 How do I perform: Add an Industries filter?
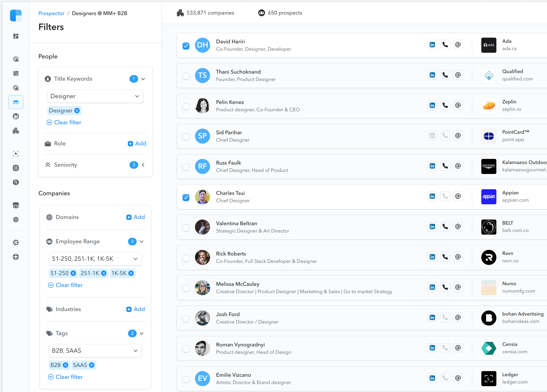[x=136, y=309]
